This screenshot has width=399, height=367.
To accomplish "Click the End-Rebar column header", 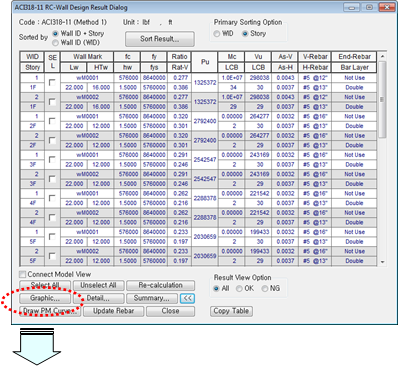I will [x=354, y=57].
